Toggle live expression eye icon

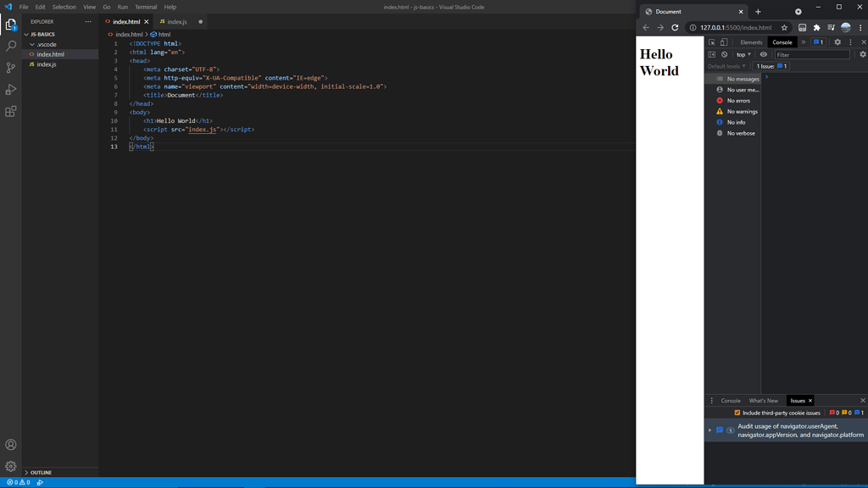tap(764, 54)
